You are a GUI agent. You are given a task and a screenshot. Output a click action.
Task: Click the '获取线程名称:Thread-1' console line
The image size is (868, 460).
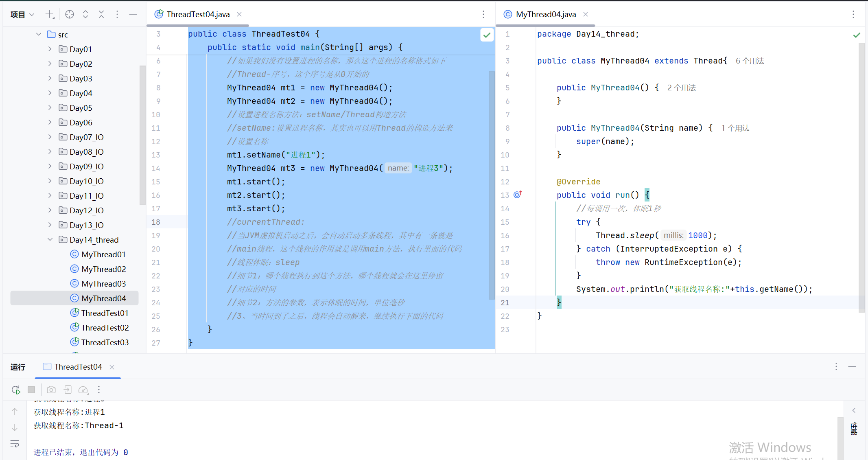tap(79, 425)
